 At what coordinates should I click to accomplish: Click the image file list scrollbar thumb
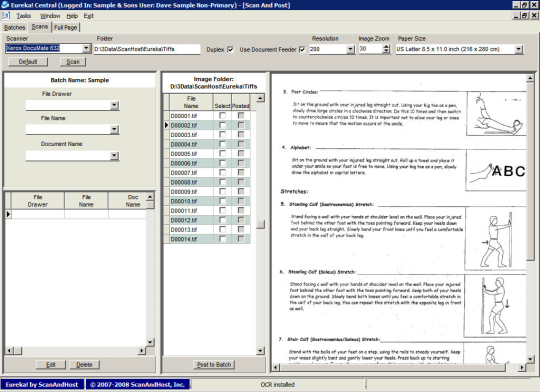(x=261, y=224)
